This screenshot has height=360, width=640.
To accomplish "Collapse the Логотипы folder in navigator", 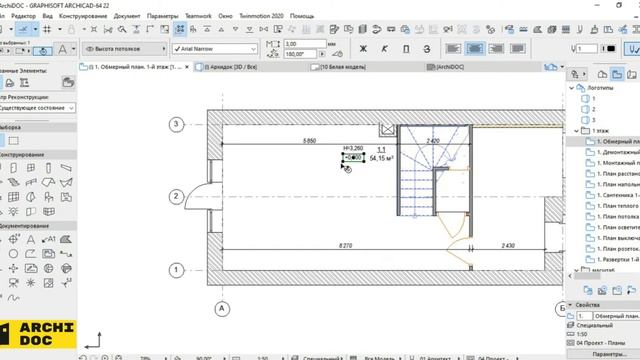I will [571, 88].
